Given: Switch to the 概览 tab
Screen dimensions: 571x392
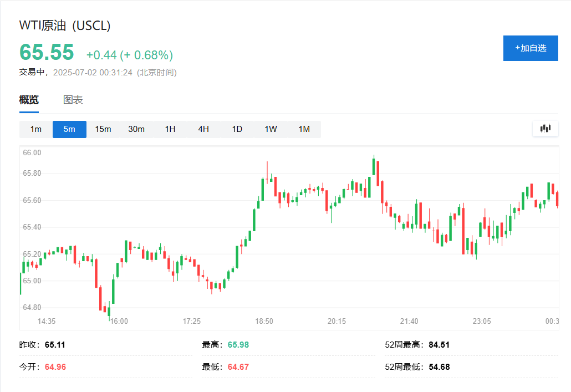Looking at the screenshot, I should [x=29, y=99].
